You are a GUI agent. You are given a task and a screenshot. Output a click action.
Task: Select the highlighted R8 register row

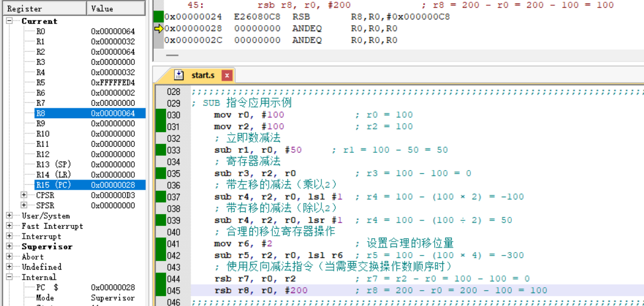pos(90,113)
